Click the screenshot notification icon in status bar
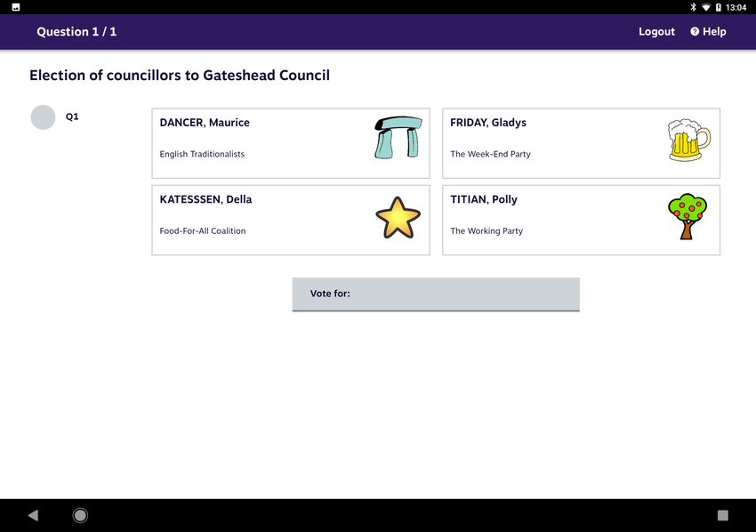The width and height of the screenshot is (756, 532). pos(16,7)
